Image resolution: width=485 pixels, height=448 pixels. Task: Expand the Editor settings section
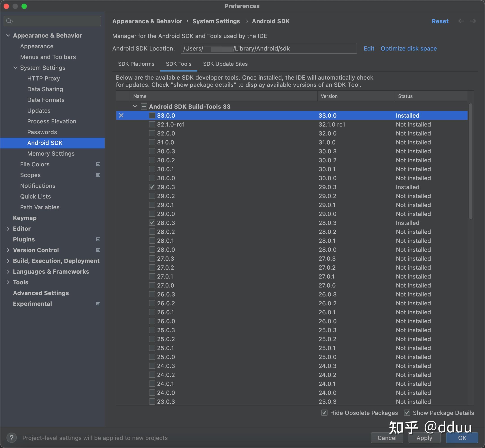click(8, 229)
